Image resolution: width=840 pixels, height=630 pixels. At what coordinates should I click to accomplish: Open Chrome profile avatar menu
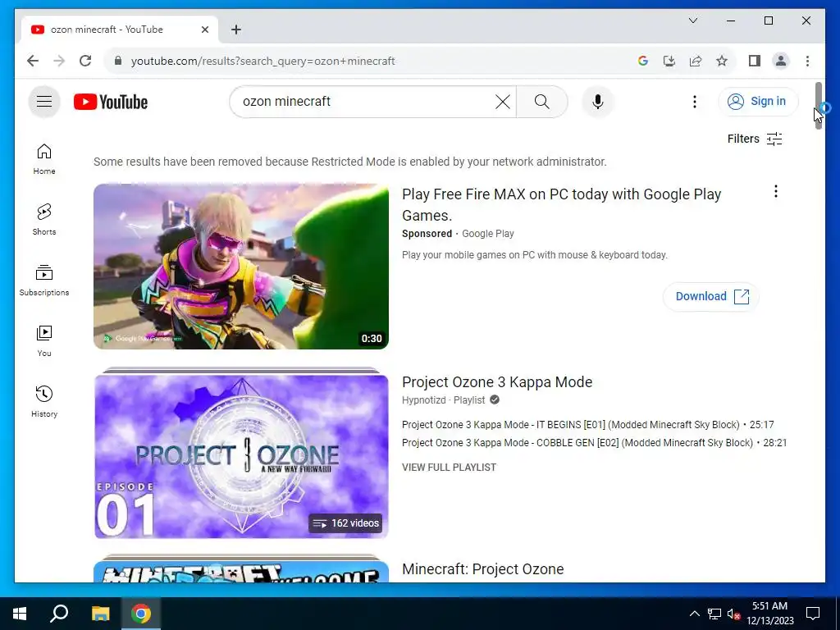781,61
